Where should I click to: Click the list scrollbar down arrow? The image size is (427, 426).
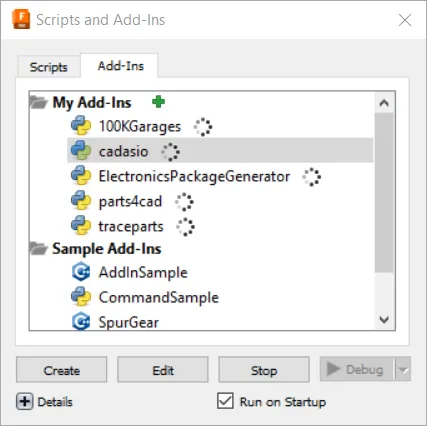384,320
